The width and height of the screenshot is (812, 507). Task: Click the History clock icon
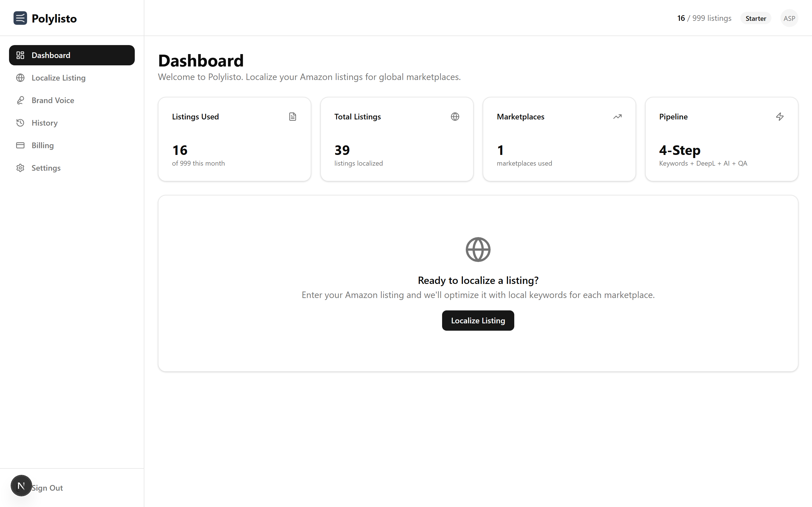21,123
